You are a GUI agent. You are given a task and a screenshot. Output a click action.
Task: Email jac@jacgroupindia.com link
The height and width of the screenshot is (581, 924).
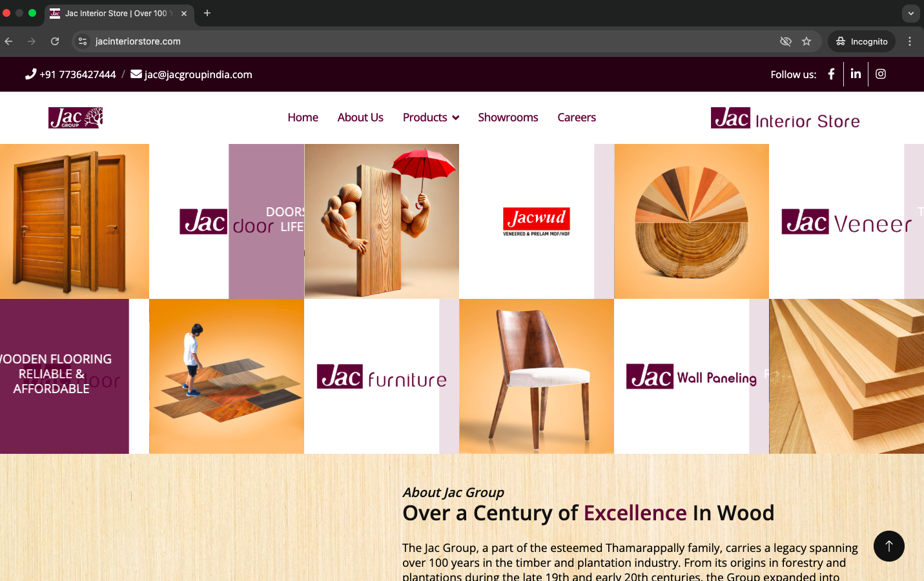pos(191,74)
